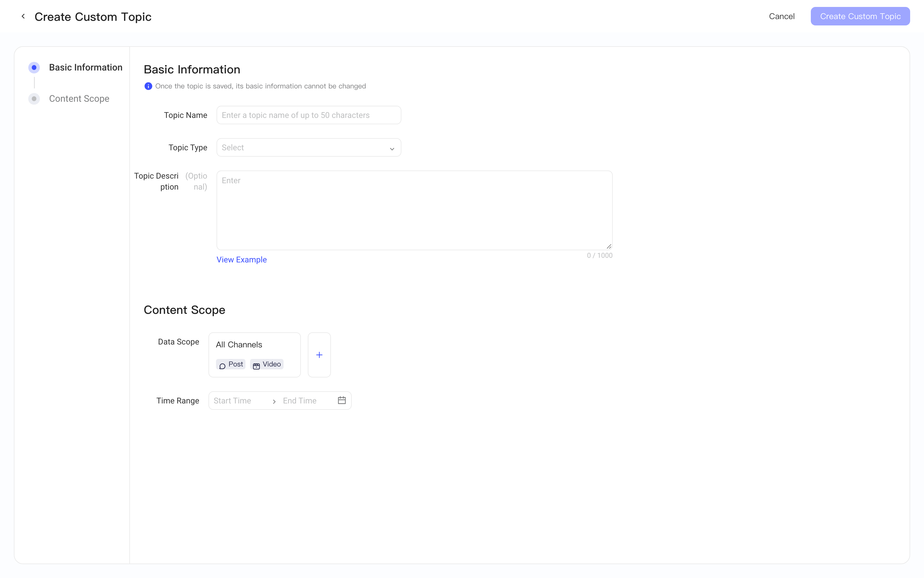Click the Post tag in All Channels
924x578 pixels.
point(231,364)
